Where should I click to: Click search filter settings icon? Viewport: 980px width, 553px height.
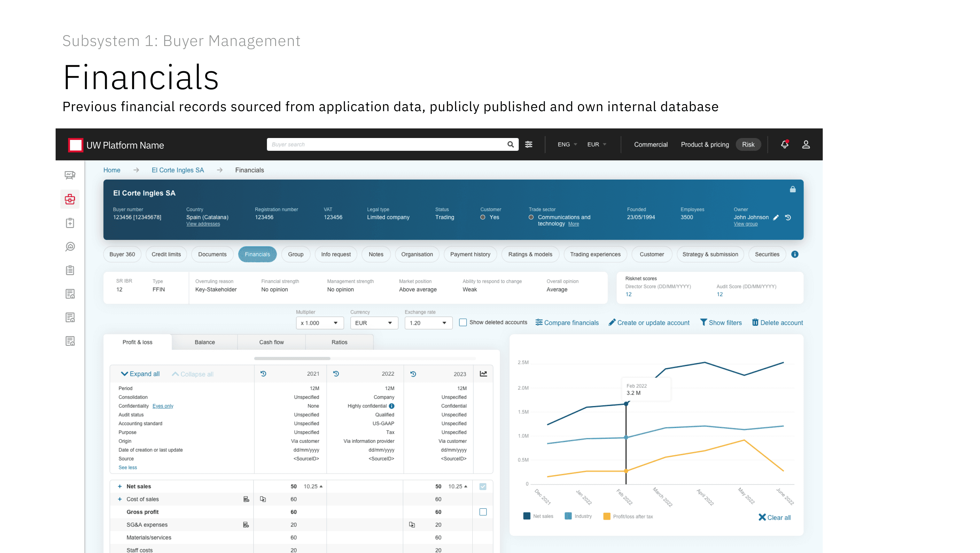(x=529, y=144)
